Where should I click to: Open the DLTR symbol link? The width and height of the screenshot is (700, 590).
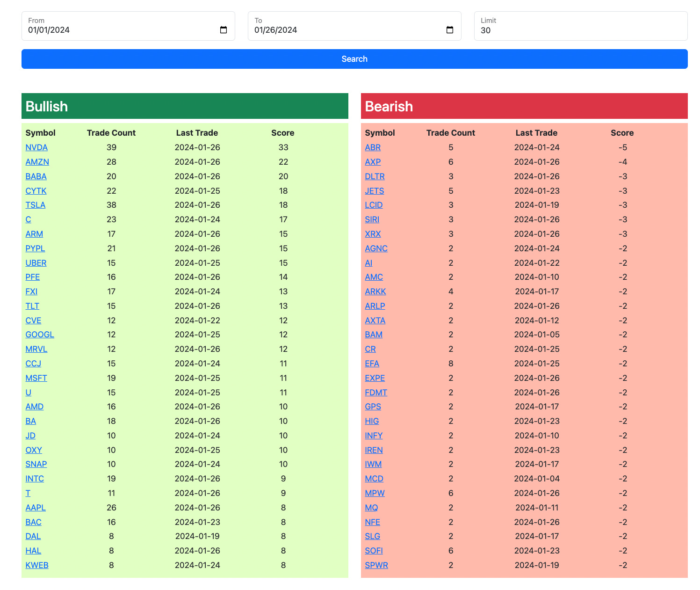pos(375,176)
